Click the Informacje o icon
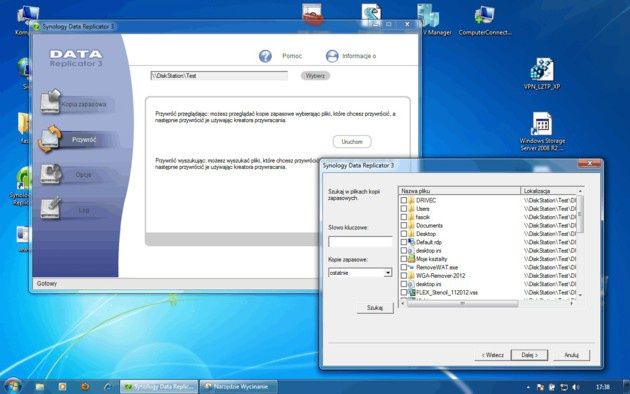This screenshot has height=394, width=630. point(332,56)
